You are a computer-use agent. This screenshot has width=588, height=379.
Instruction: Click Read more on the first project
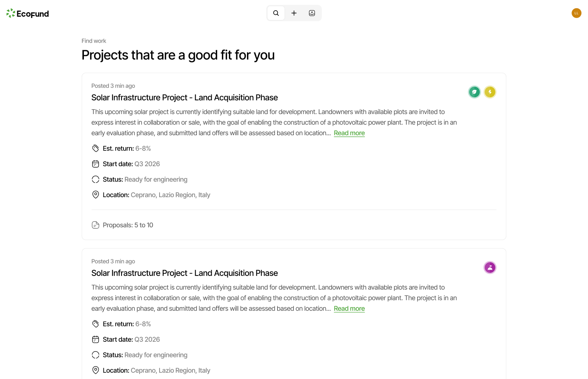[349, 133]
